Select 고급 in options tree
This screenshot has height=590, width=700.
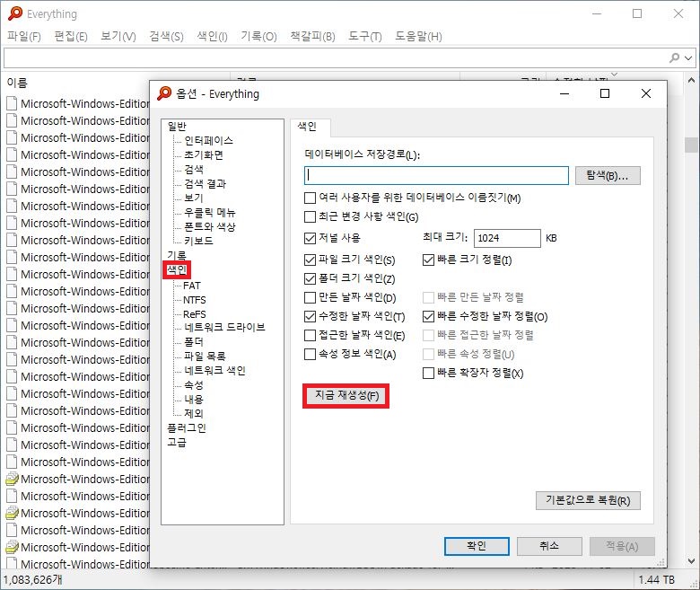(177, 442)
